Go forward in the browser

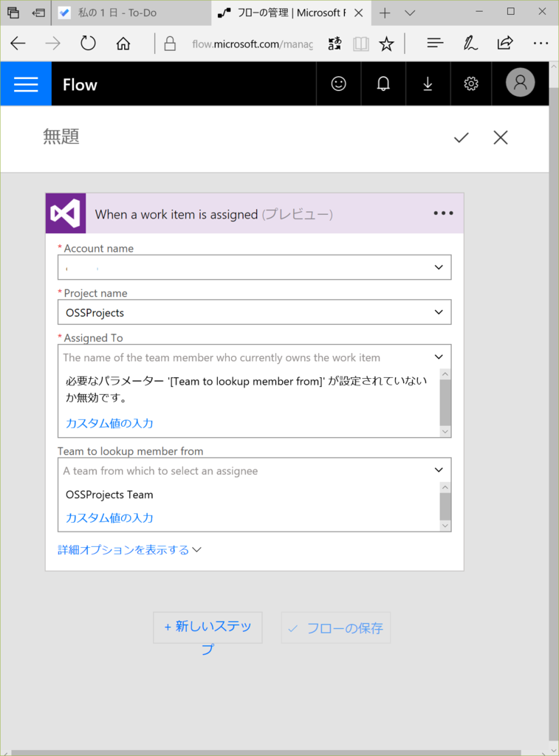(x=52, y=44)
